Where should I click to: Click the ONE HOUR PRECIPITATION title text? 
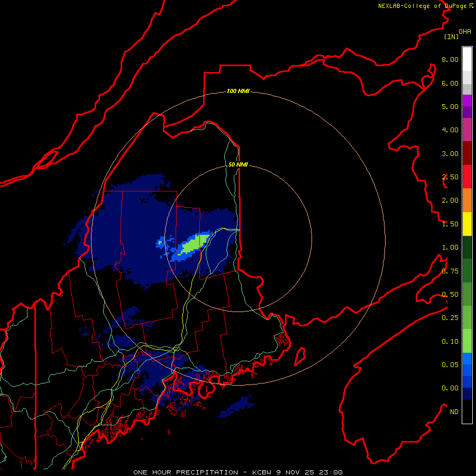pos(186,472)
